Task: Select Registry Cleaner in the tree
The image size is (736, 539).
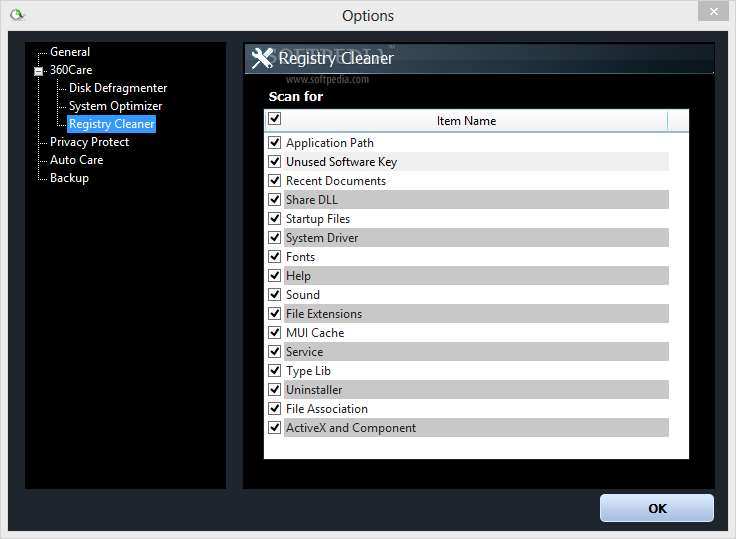Action: 112,124
